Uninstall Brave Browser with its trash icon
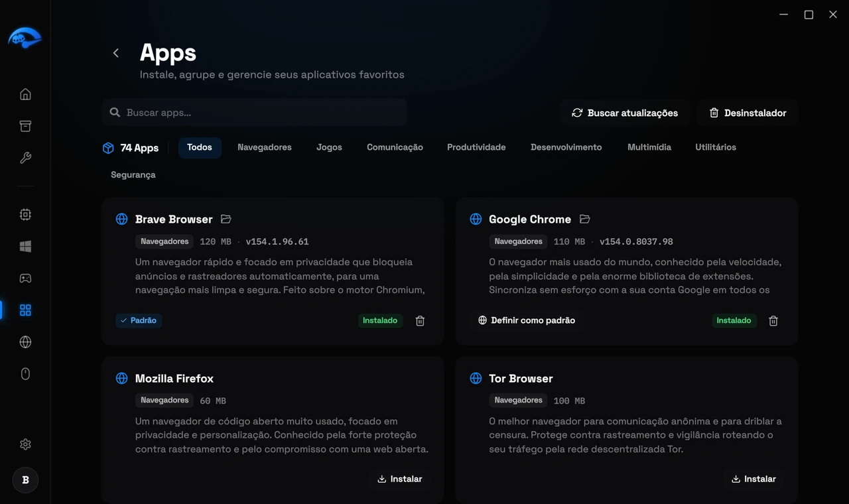 420,320
